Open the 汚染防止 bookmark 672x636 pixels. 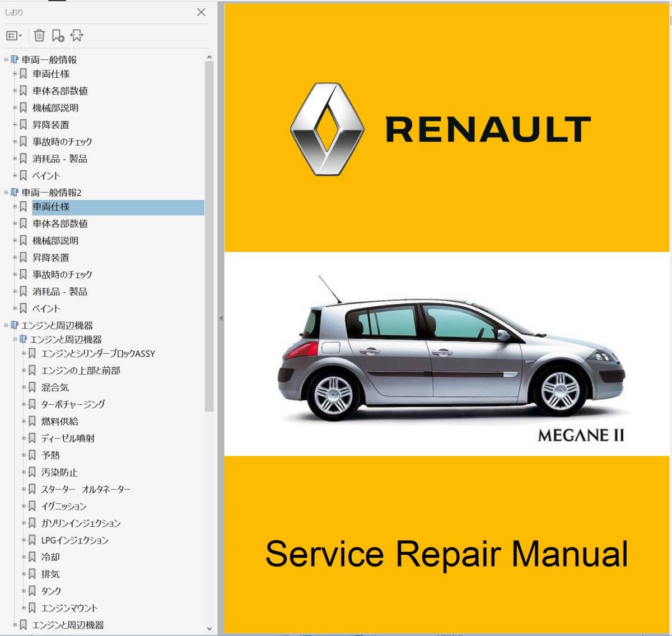pyautogui.click(x=59, y=473)
